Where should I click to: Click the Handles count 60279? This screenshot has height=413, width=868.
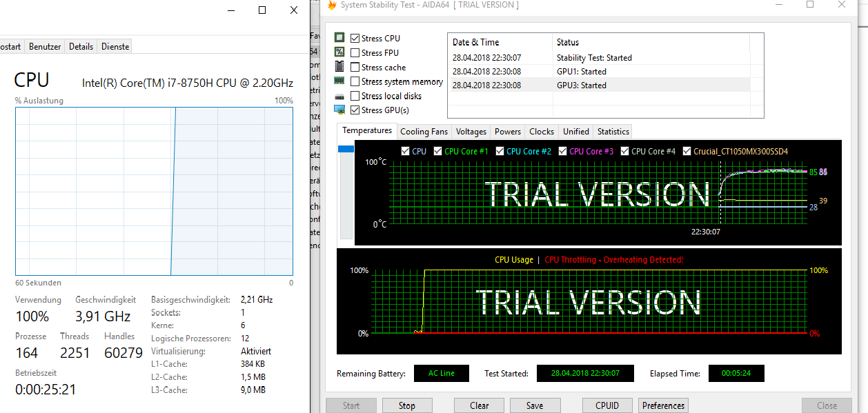pos(124,352)
